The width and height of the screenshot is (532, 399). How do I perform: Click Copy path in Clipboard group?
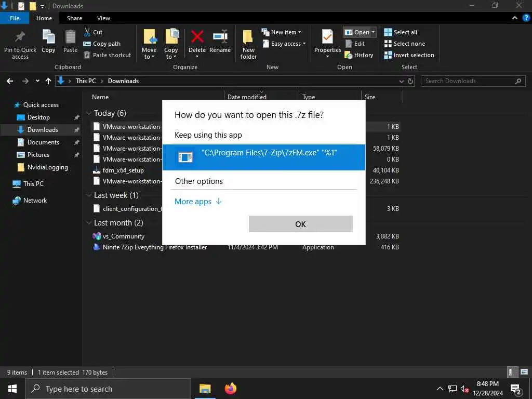(102, 44)
